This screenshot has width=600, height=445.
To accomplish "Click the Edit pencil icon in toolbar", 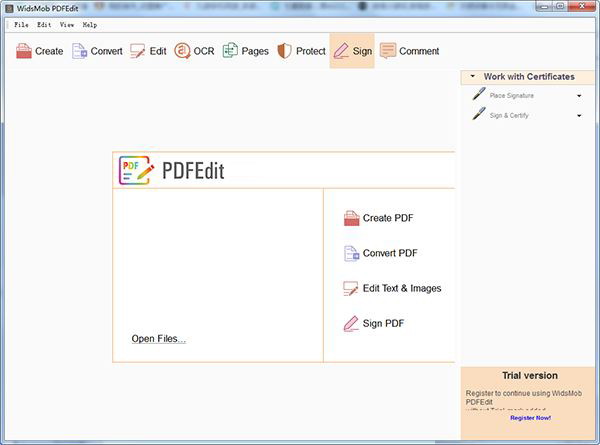I will [x=137, y=51].
